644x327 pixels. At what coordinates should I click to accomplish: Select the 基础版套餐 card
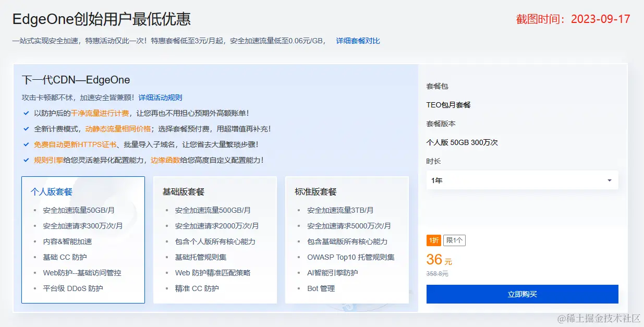tap(215, 240)
